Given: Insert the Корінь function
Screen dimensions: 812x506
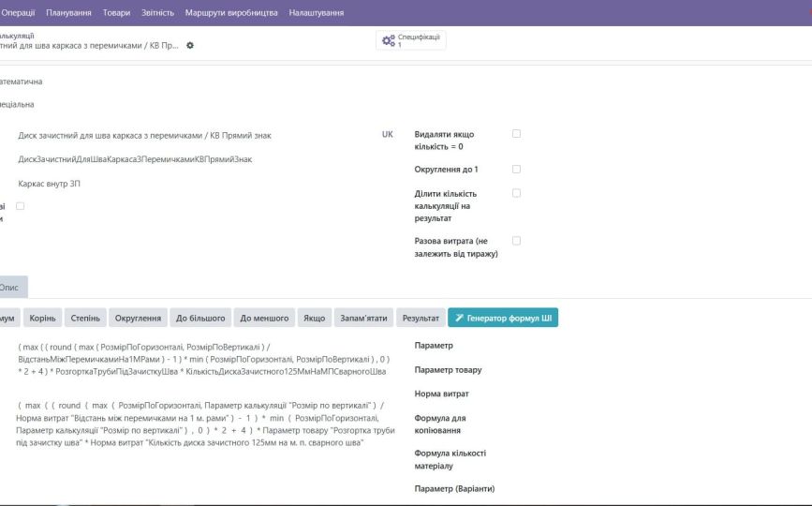Looking at the screenshot, I should [x=41, y=318].
